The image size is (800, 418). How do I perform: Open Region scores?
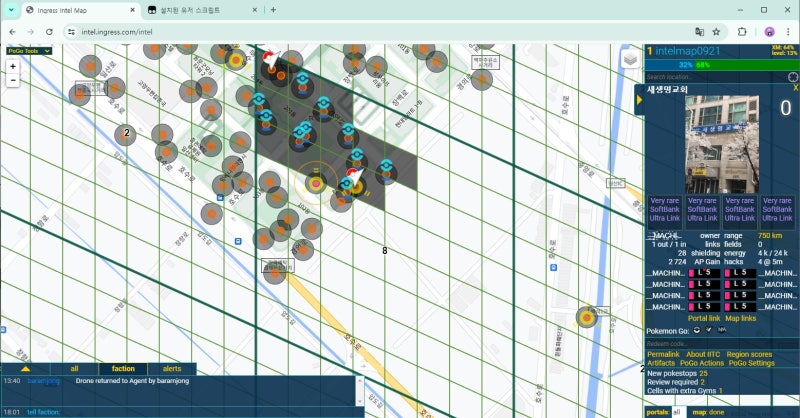click(749, 354)
